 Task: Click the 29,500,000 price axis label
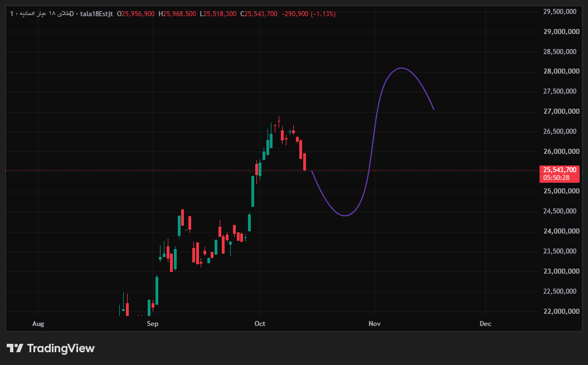(561, 12)
